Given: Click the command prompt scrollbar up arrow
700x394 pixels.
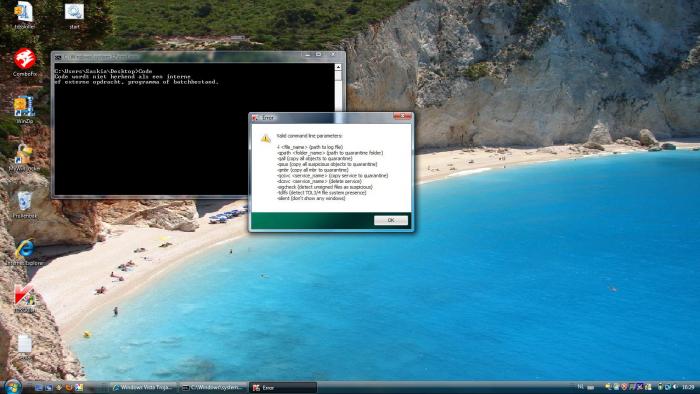Looking at the screenshot, I should point(338,67).
